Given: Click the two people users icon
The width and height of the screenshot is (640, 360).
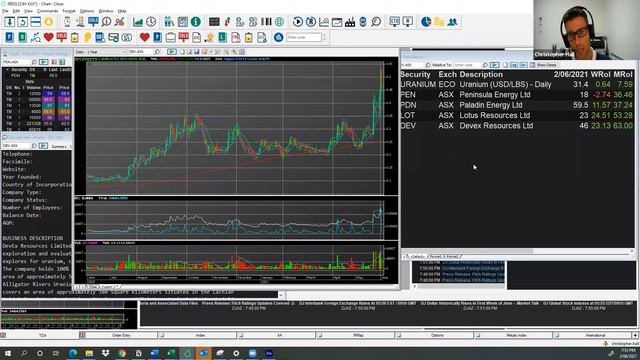Looking at the screenshot, I should click(452, 22).
